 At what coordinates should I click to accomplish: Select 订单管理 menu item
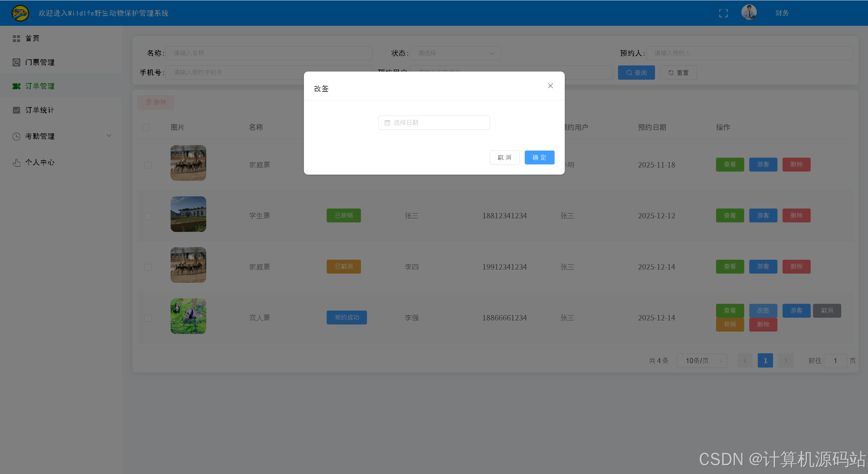pos(61,86)
